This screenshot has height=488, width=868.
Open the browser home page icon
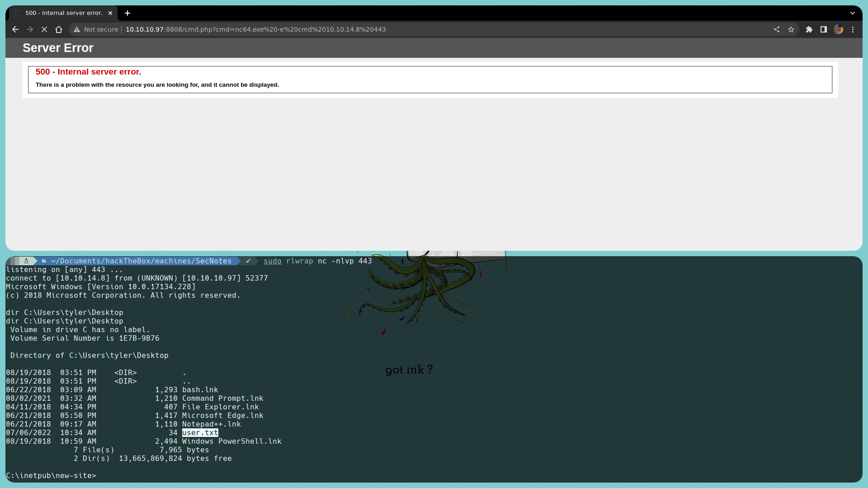click(59, 29)
